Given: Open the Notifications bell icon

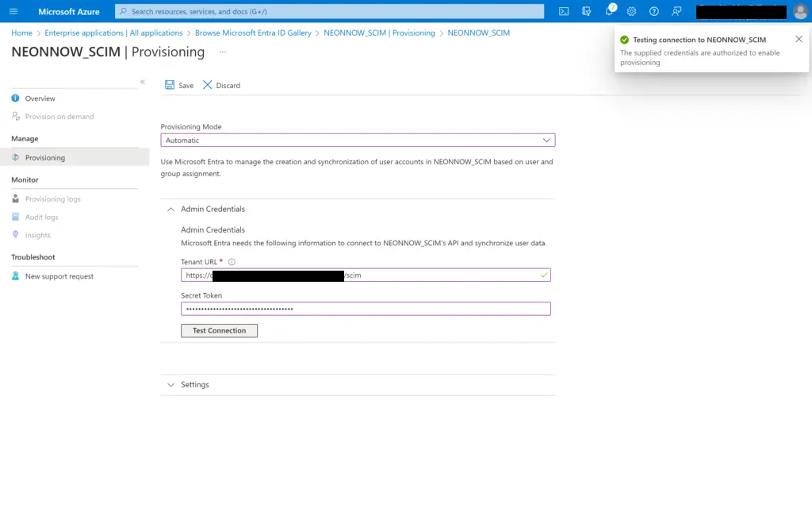Looking at the screenshot, I should [x=610, y=11].
